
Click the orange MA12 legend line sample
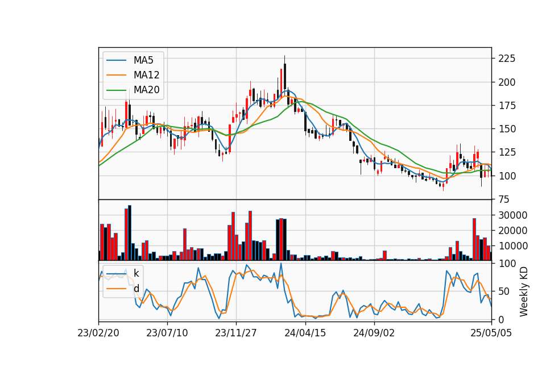click(x=116, y=75)
